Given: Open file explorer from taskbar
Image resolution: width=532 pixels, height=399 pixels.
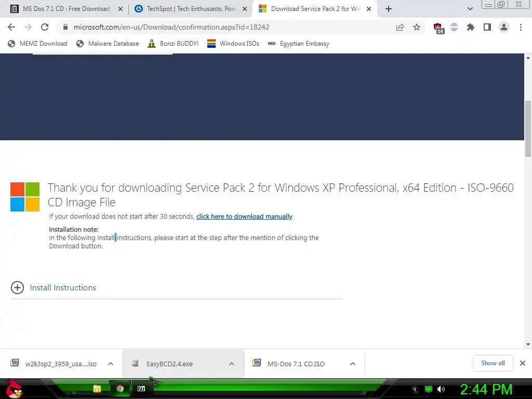Looking at the screenshot, I should (x=97, y=389).
